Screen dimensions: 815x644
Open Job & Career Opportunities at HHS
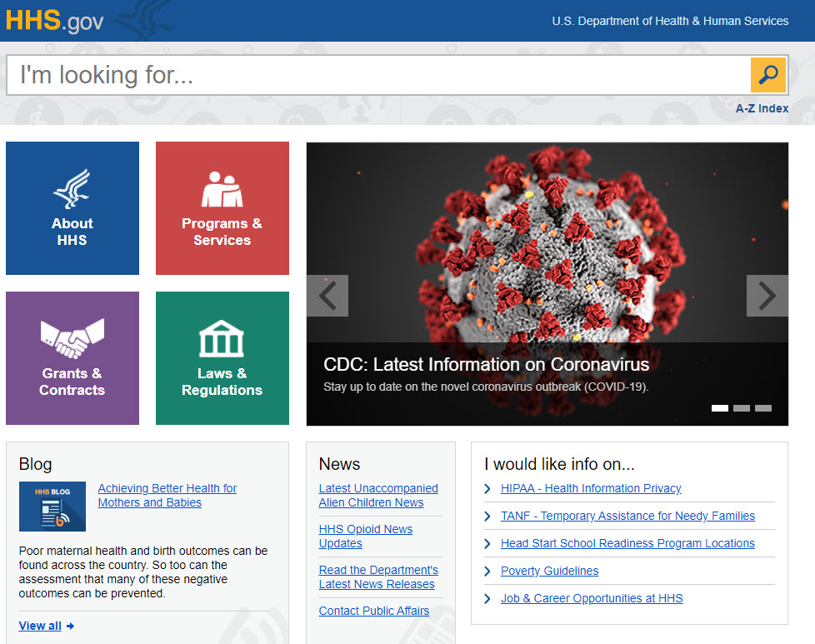pos(591,598)
